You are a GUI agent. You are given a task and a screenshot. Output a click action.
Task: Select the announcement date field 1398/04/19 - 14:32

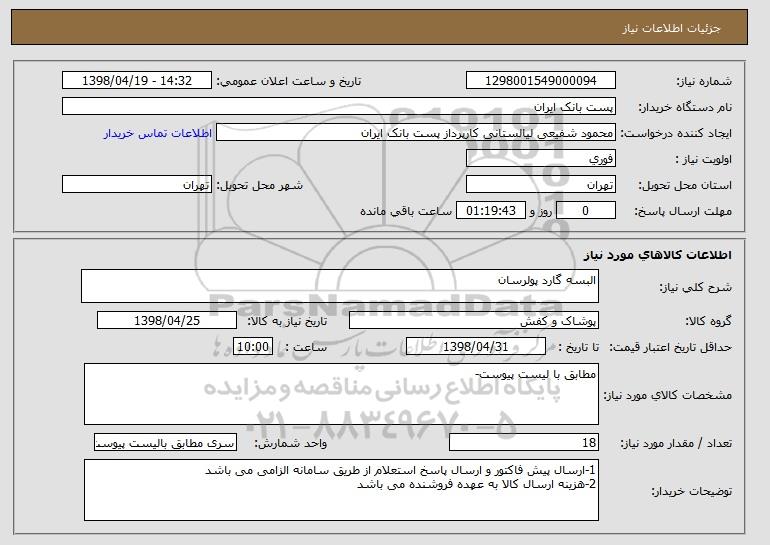tap(137, 81)
